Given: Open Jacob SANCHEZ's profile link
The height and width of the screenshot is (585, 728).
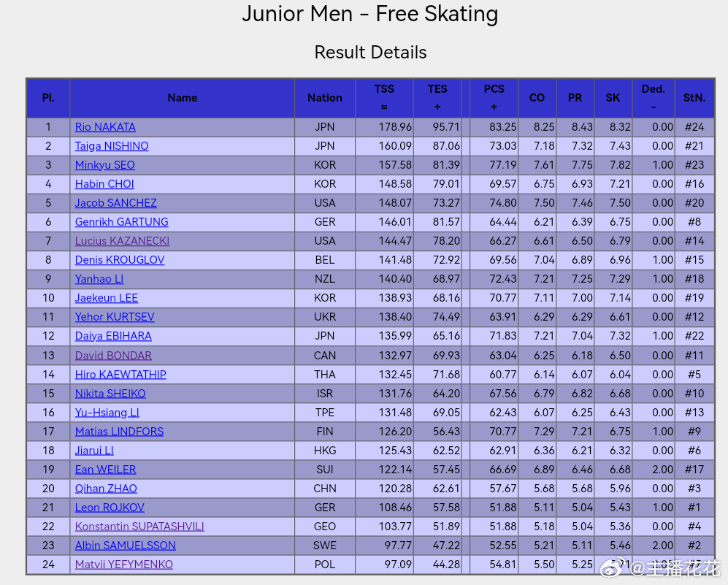Looking at the screenshot, I should 115,203.
